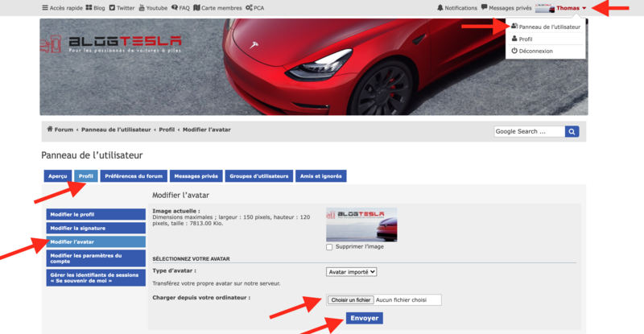Switch to Groupes d'utilisateurs tab
The width and height of the screenshot is (644, 334).
[x=259, y=175]
